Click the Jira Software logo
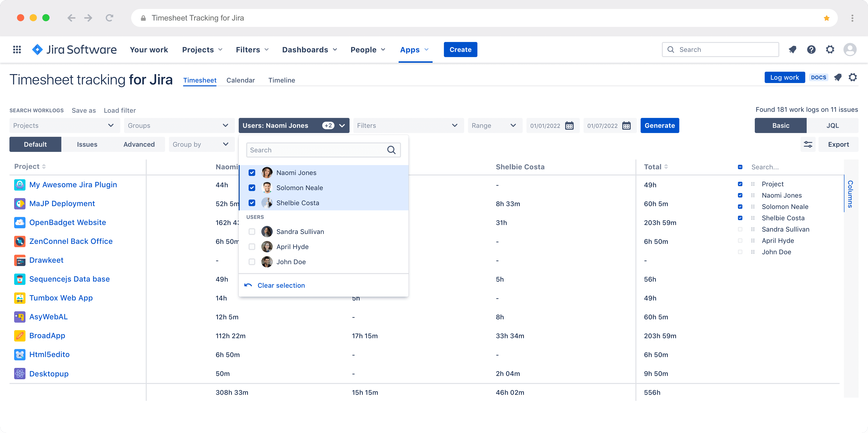Viewport: 868px width, 433px height. click(x=74, y=50)
